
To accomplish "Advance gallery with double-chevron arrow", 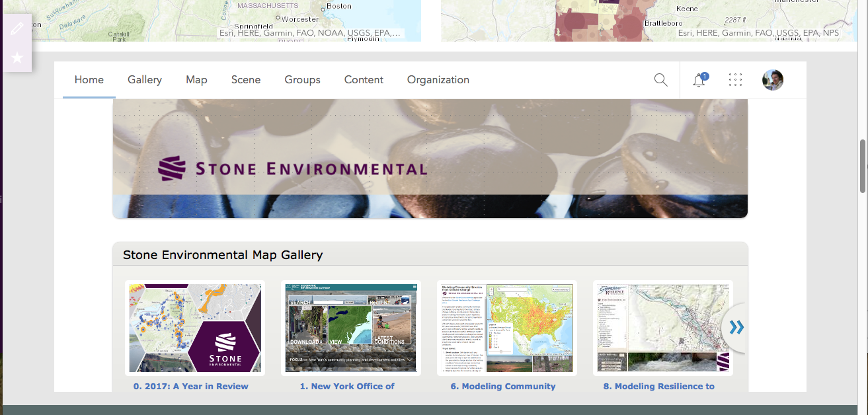I will [736, 327].
